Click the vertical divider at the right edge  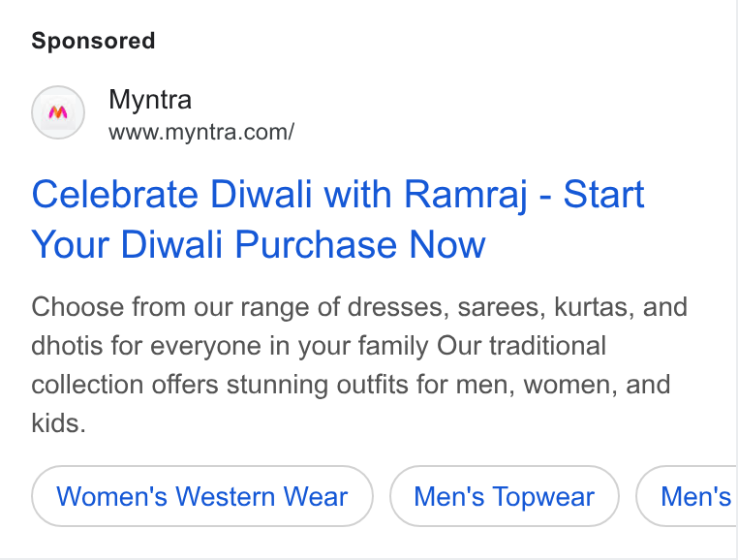tap(735, 280)
